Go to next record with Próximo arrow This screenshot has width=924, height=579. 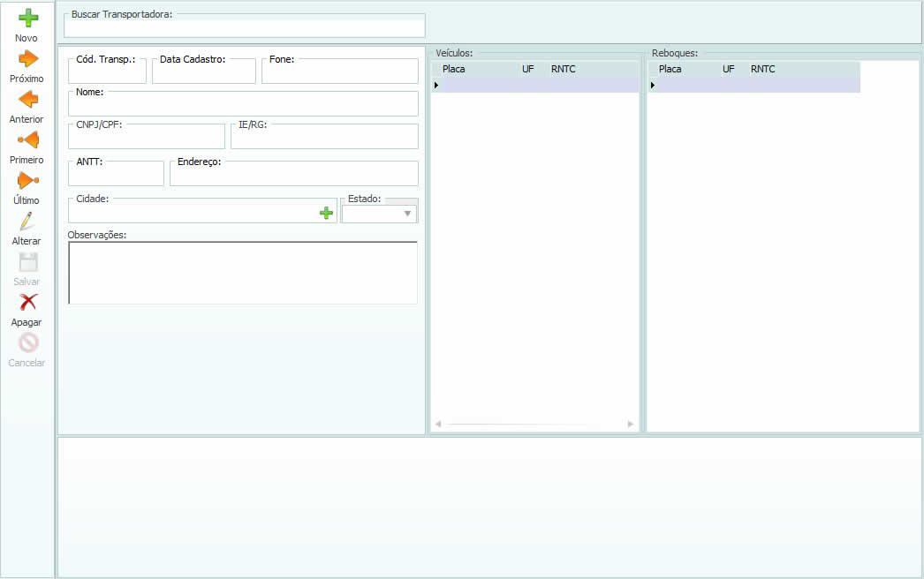click(x=27, y=59)
